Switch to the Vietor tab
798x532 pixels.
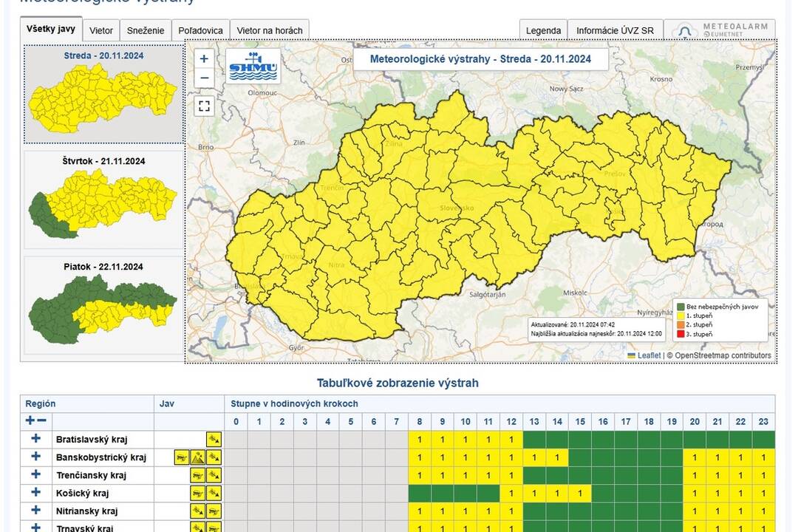(101, 30)
